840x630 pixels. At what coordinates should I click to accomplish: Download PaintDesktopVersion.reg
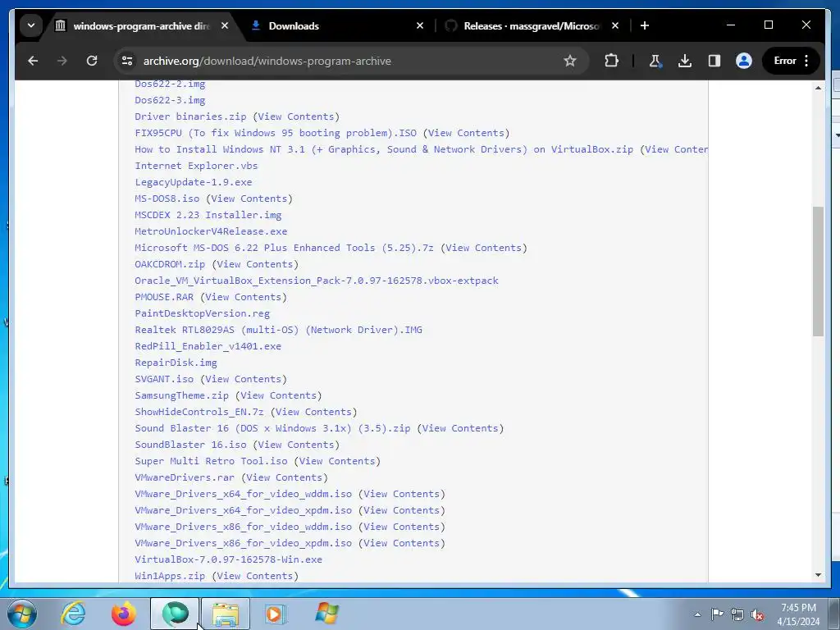pos(203,313)
